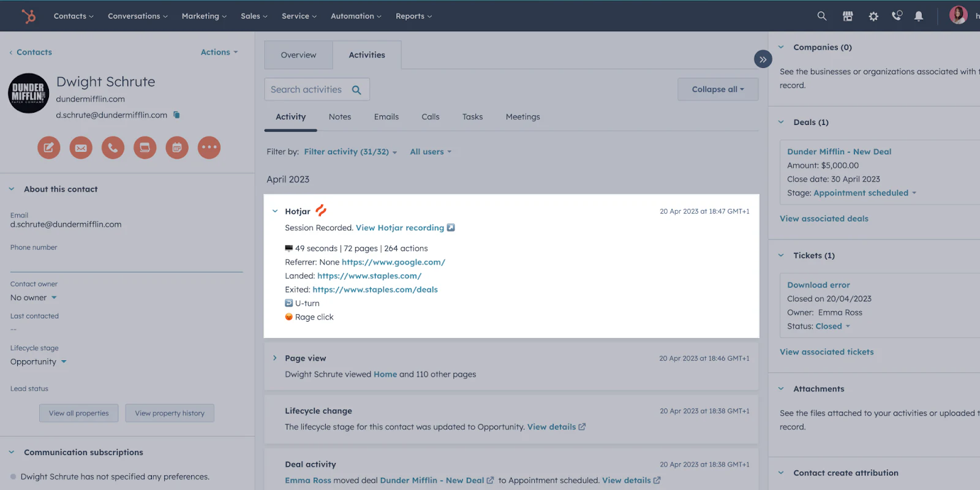
Task: Open the Collapse all dropdown
Action: pyautogui.click(x=718, y=89)
